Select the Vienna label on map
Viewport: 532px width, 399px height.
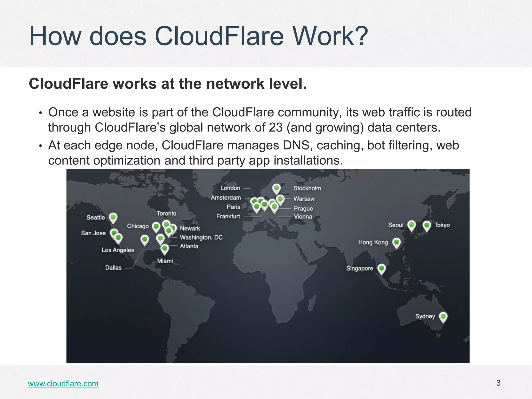point(303,217)
